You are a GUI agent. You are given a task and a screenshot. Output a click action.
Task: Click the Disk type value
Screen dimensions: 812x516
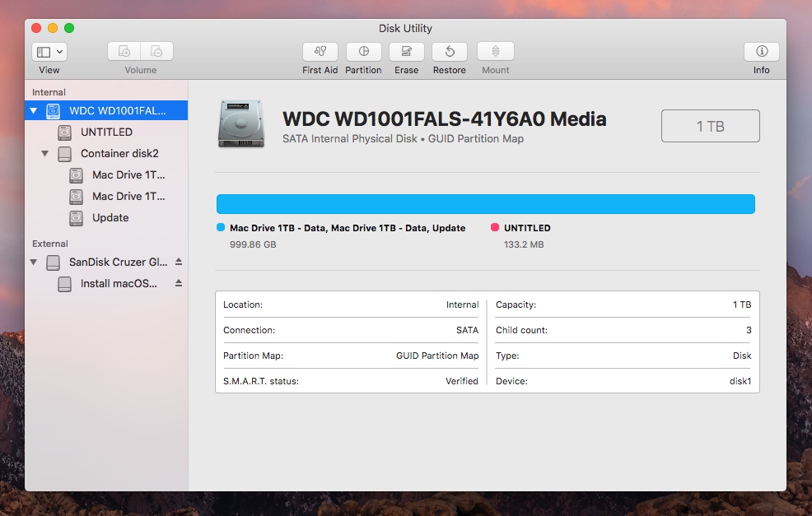tap(742, 356)
